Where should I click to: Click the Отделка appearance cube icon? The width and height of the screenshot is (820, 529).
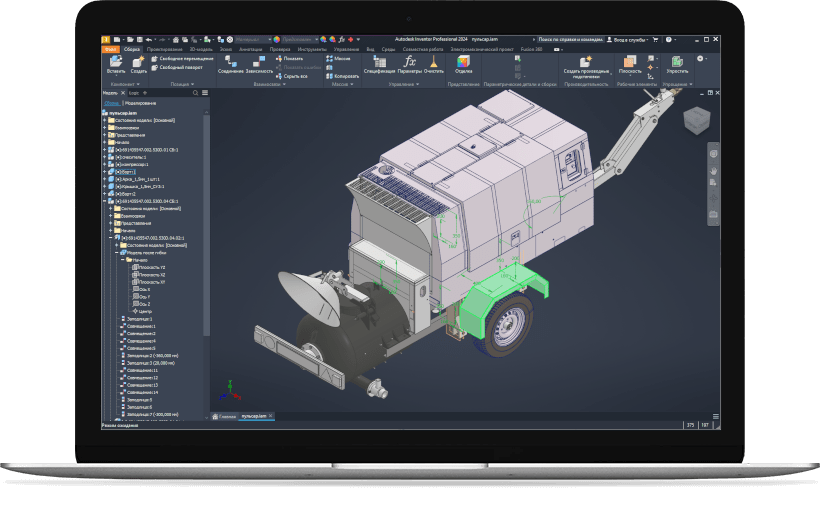pyautogui.click(x=463, y=62)
